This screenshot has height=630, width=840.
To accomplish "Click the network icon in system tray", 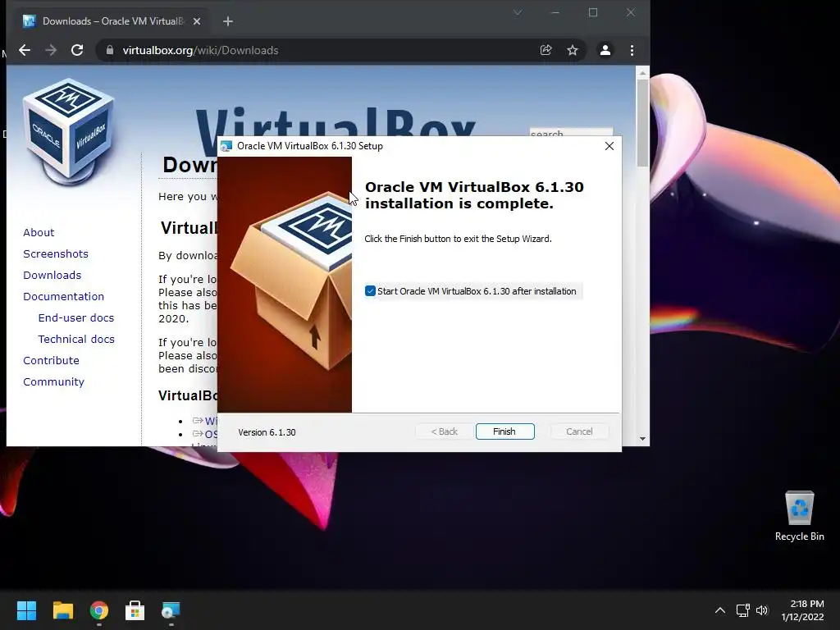I will coord(742,610).
